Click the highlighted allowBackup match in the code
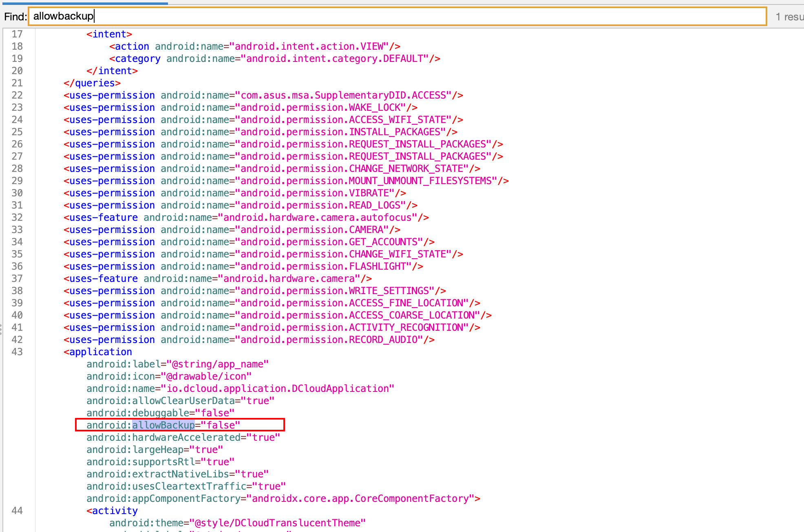The width and height of the screenshot is (804, 532). coord(163,425)
